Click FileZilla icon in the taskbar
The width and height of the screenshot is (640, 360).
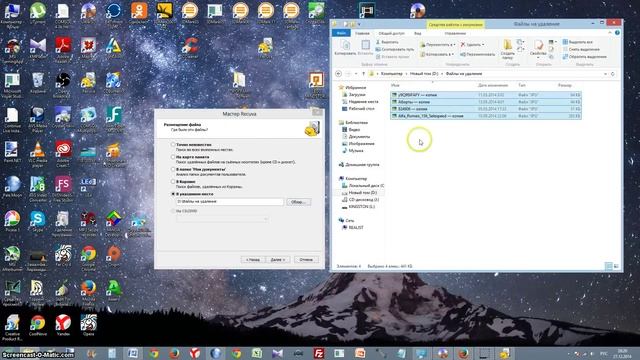(x=319, y=353)
